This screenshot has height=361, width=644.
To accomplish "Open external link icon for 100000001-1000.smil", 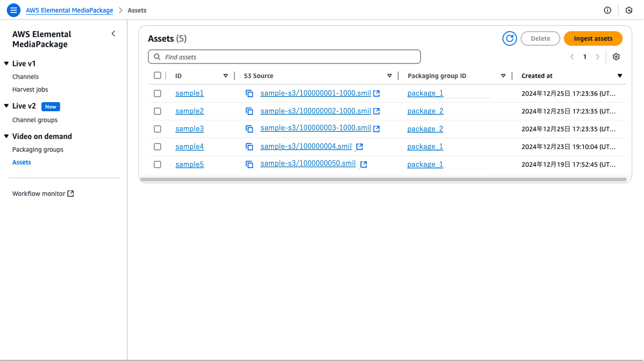I will [x=376, y=93].
